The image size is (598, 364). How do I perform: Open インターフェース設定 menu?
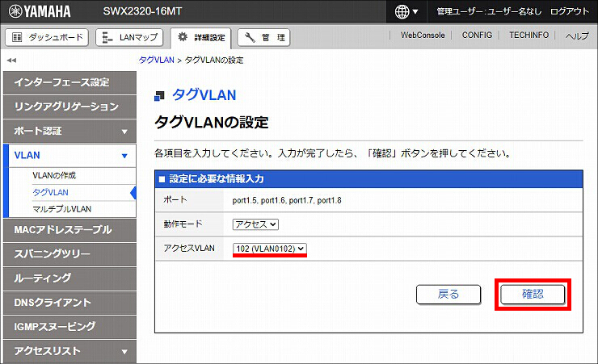tap(69, 82)
